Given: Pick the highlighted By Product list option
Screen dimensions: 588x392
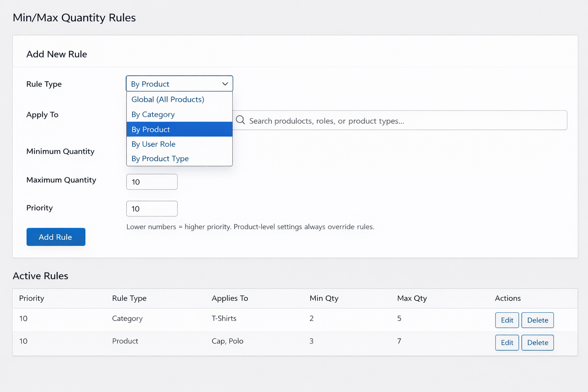Looking at the screenshot, I should (x=151, y=129).
